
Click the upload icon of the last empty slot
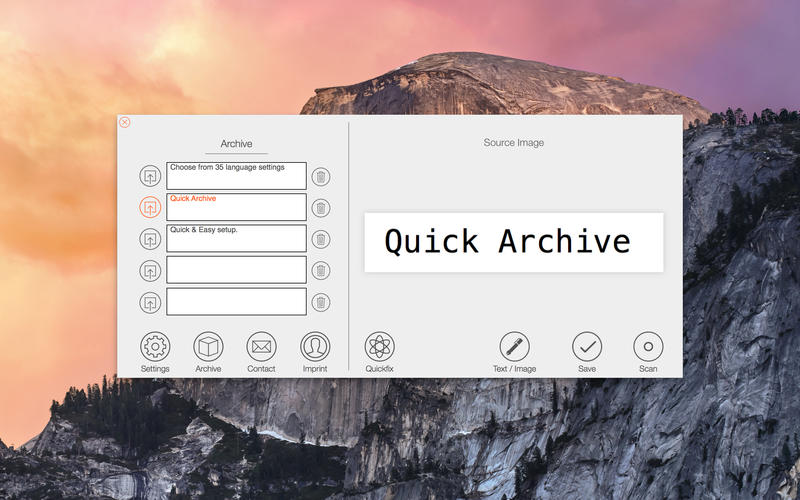pos(150,302)
